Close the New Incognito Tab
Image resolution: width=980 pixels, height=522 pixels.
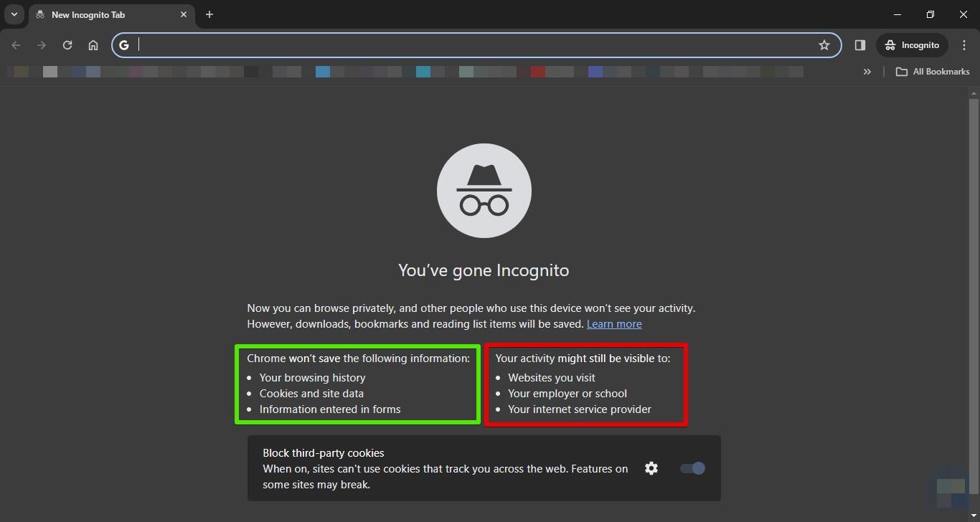point(184,14)
